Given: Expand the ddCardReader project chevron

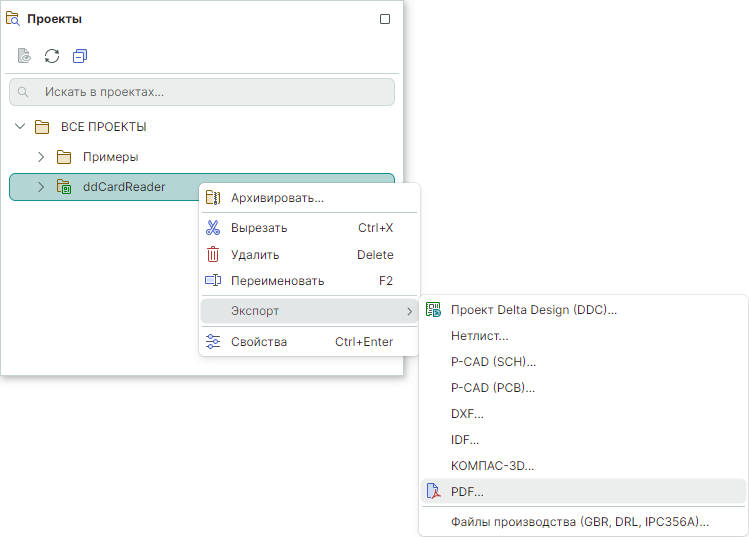Looking at the screenshot, I should pyautogui.click(x=41, y=187).
